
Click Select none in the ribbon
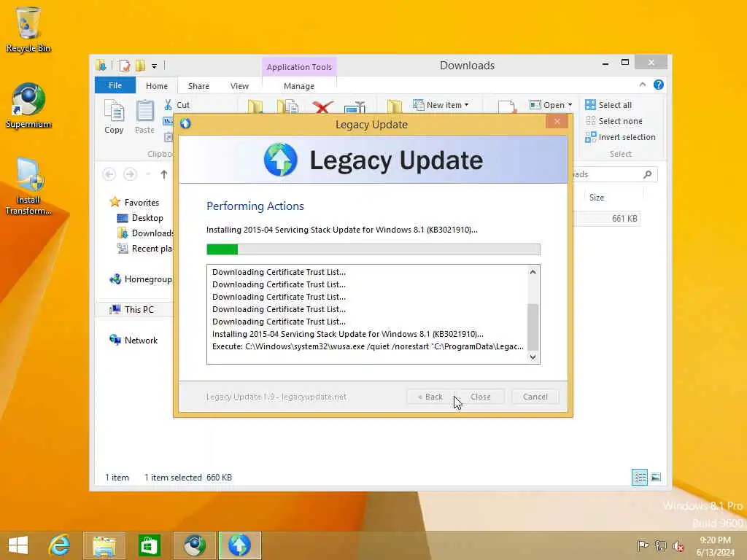tap(614, 121)
